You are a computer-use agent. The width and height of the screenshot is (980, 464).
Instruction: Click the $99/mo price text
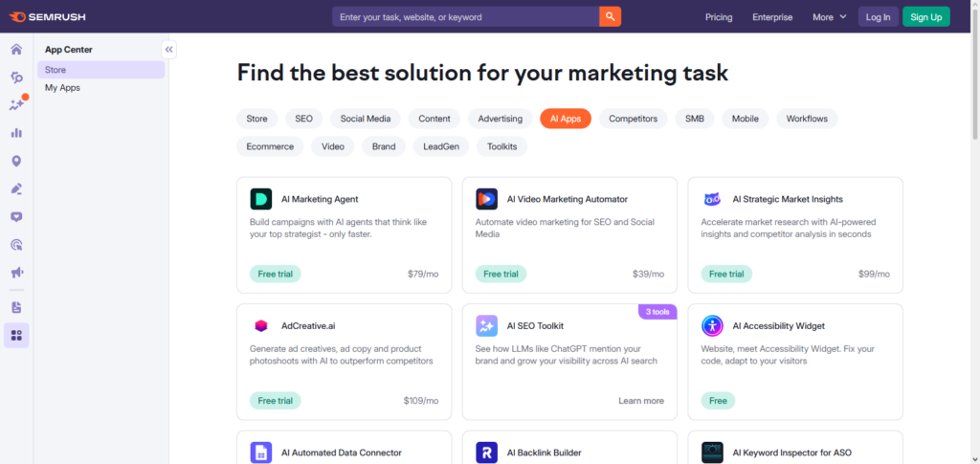pyautogui.click(x=874, y=275)
